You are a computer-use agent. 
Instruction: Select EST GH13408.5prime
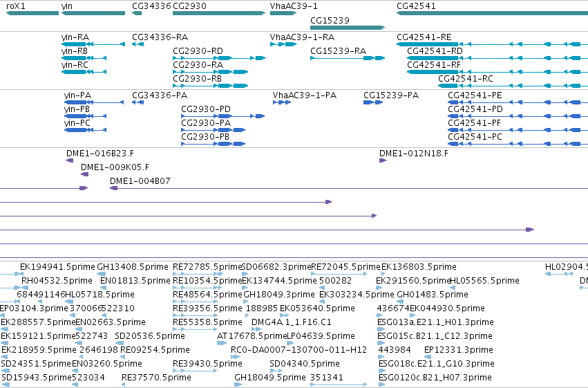coord(133,267)
